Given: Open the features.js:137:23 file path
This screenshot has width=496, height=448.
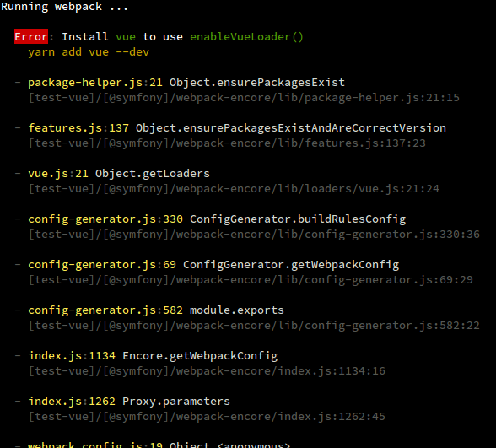Looking at the screenshot, I should (227, 143).
